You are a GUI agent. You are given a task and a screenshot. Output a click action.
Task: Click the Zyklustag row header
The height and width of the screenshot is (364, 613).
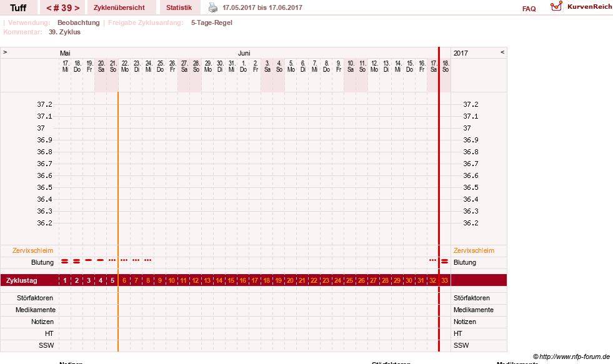click(x=21, y=280)
